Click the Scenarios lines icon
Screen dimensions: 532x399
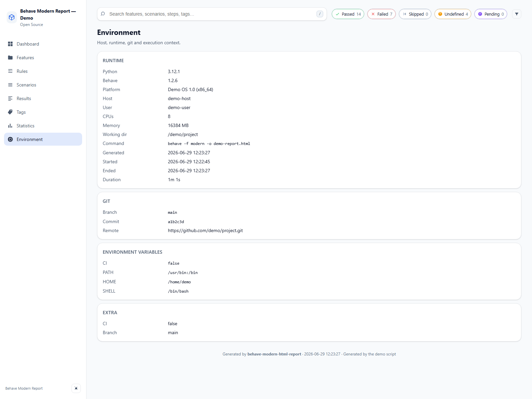pos(10,85)
